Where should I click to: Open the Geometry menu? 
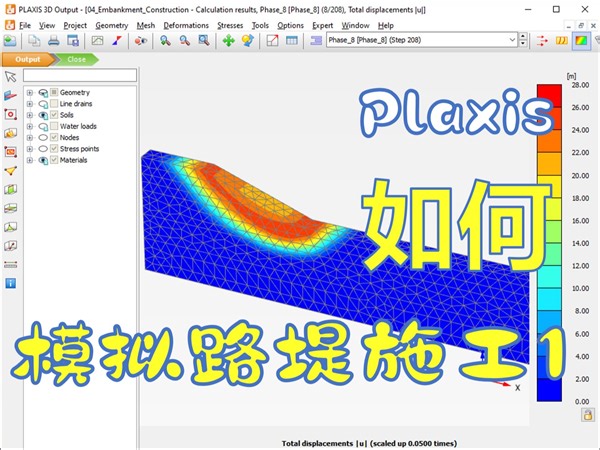pyautogui.click(x=111, y=25)
